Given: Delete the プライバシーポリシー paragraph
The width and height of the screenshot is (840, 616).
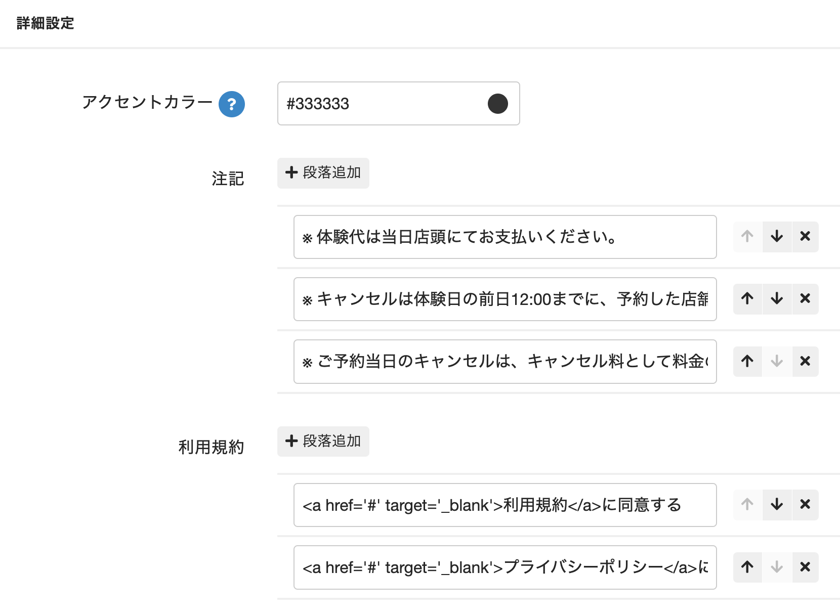Looking at the screenshot, I should tap(805, 567).
